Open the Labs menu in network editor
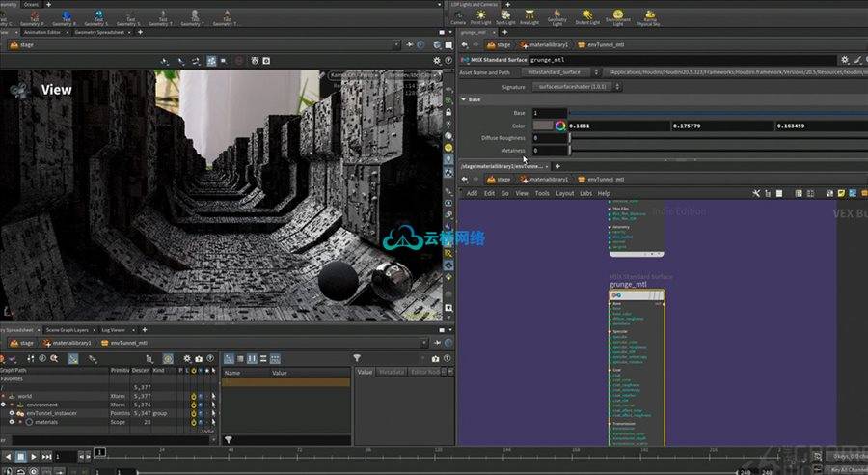868x475 pixels. click(586, 193)
